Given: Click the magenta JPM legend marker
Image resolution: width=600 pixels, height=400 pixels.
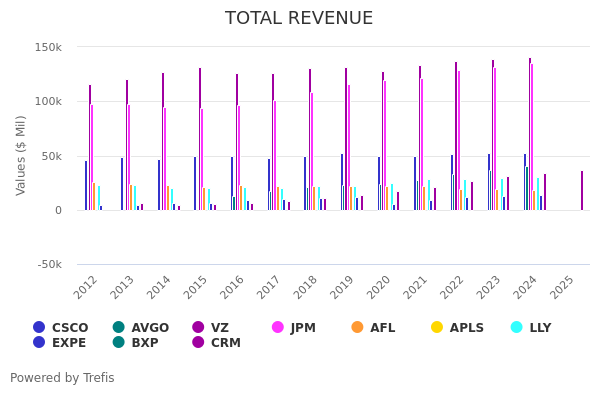Looking at the screenshot, I should [278, 327].
